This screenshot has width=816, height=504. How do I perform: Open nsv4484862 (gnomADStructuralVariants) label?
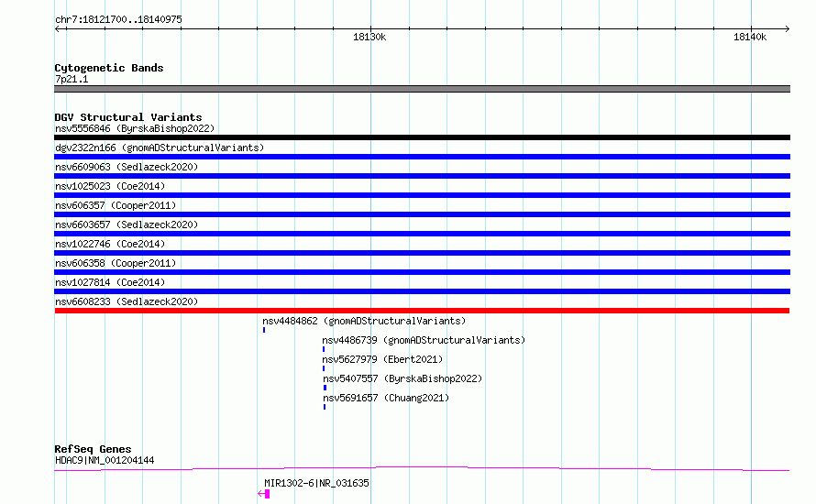[364, 321]
